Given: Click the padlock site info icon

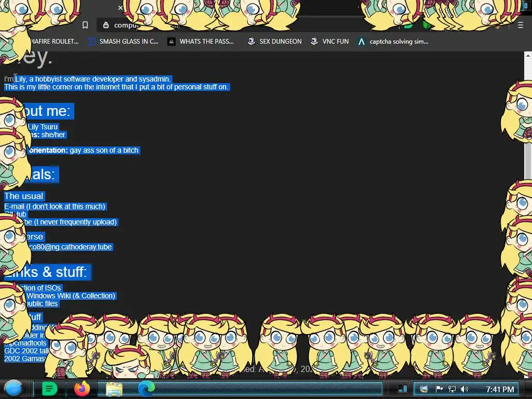Looking at the screenshot, I should 106,25.
